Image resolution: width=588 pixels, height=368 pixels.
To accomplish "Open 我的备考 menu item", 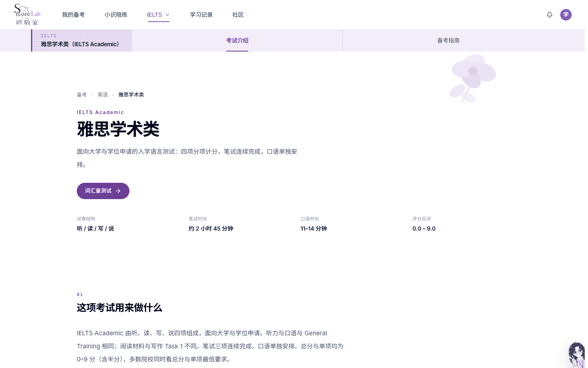I will [x=73, y=15].
